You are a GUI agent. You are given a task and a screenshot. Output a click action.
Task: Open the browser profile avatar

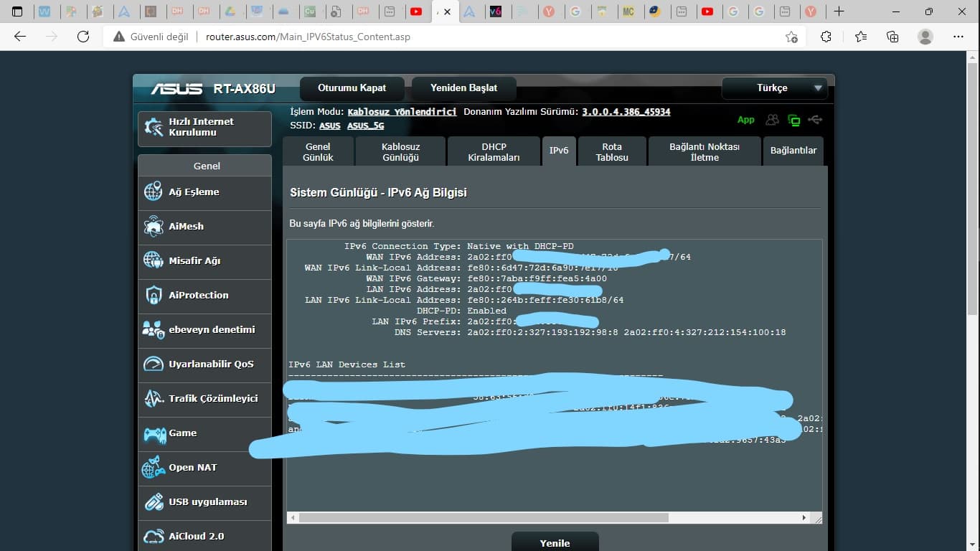925,37
